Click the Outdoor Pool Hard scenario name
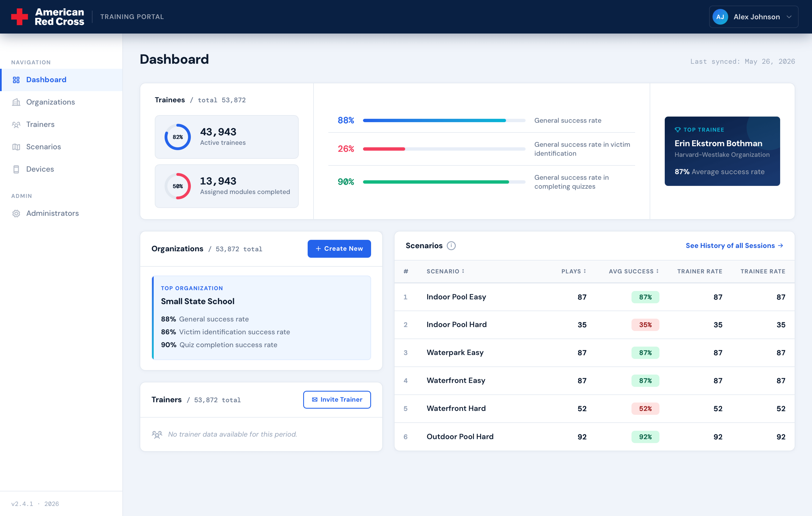This screenshot has width=812, height=516. click(x=460, y=437)
